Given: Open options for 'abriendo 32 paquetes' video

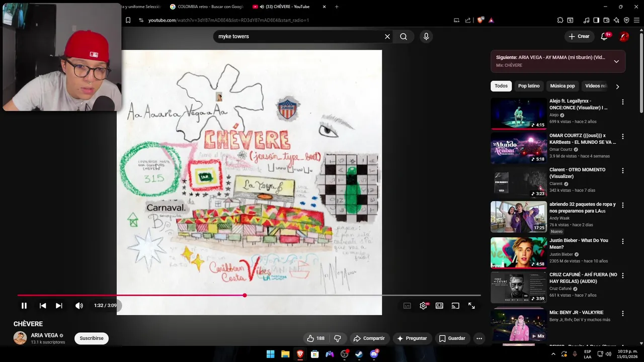Looking at the screenshot, I should click(623, 206).
